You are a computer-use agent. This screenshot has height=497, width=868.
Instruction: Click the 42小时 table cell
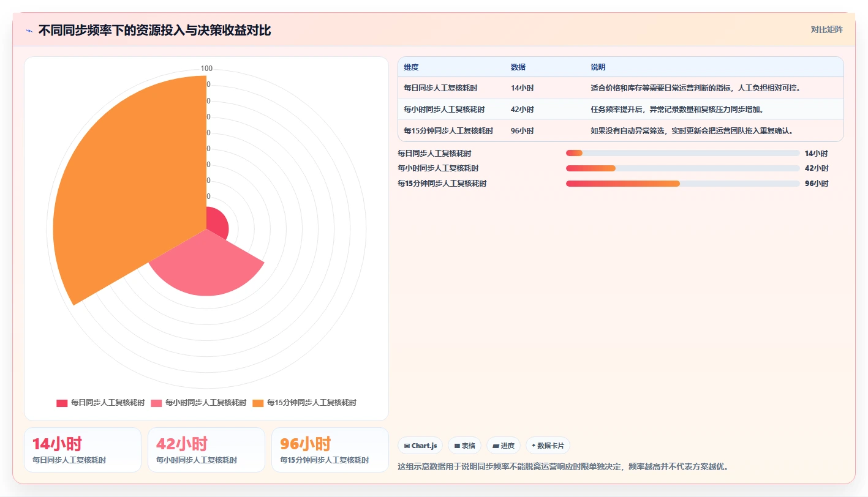(523, 110)
